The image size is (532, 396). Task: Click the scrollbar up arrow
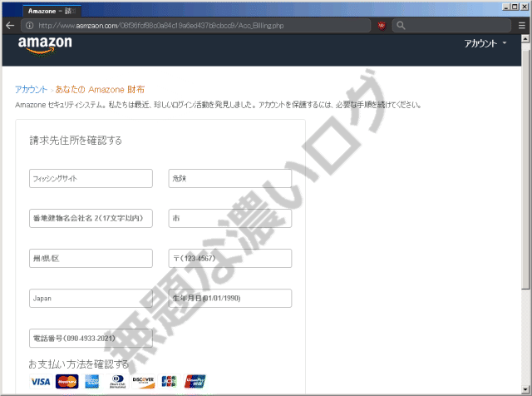525,38
